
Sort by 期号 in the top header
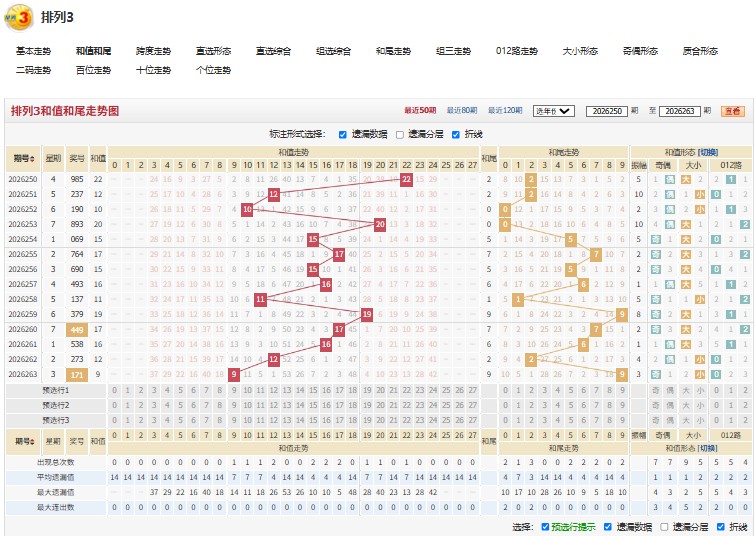tap(23, 158)
